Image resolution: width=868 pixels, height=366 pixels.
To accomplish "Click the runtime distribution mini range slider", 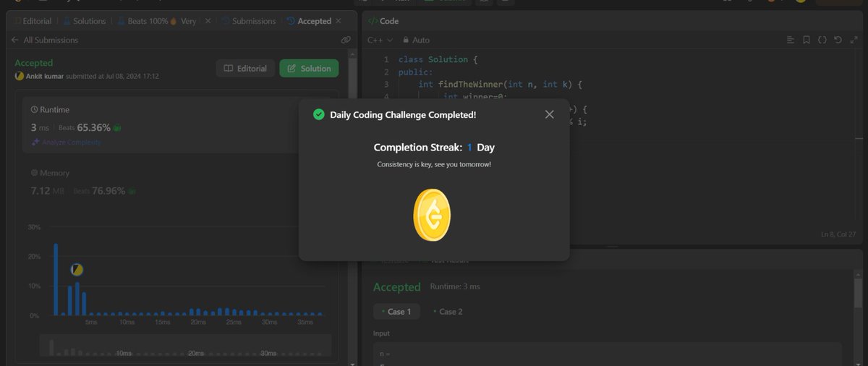I will (185, 346).
